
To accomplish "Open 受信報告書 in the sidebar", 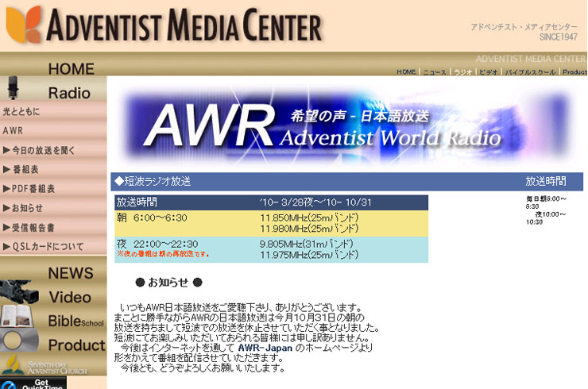I will tap(29, 228).
